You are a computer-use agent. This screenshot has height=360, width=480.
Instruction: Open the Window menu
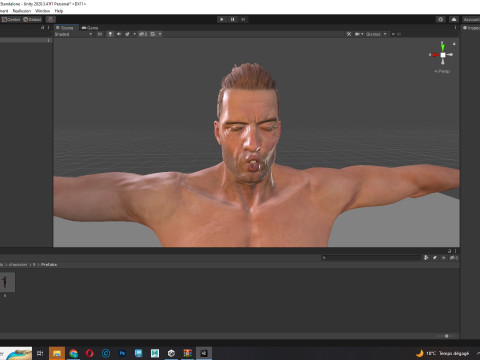coord(42,11)
